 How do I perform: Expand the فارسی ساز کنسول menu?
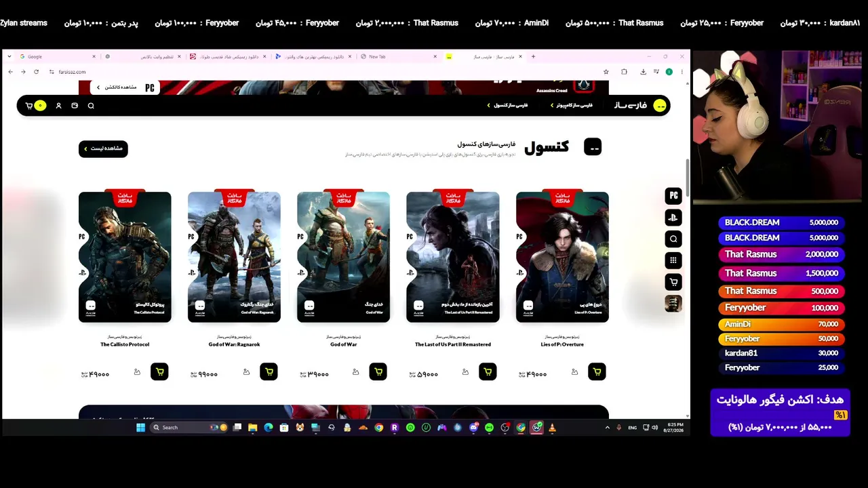coord(507,105)
